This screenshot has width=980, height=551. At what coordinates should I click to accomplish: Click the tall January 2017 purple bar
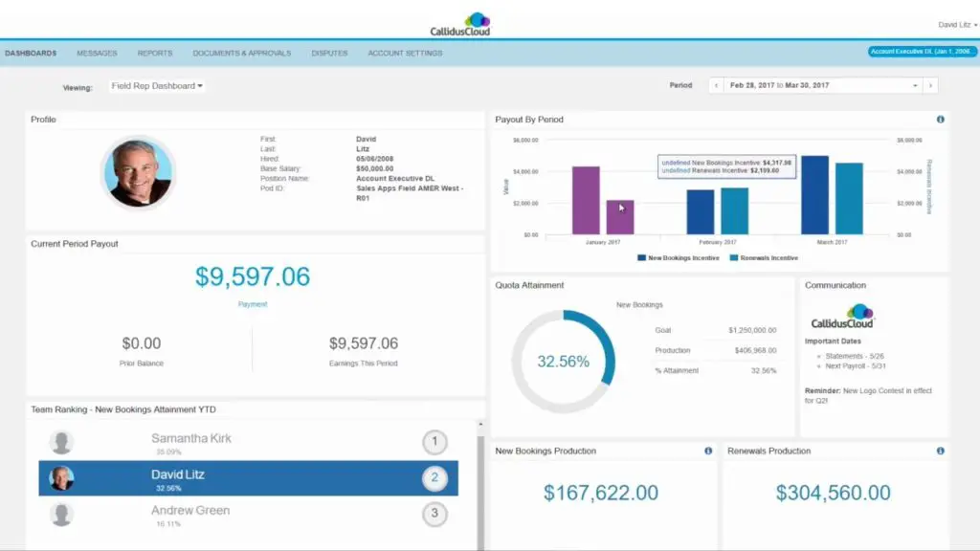point(586,201)
